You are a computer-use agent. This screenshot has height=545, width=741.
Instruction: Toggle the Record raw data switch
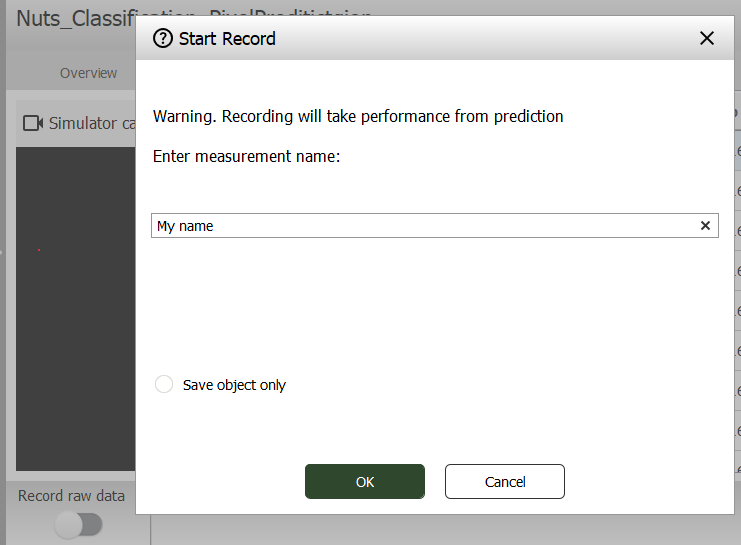78,524
